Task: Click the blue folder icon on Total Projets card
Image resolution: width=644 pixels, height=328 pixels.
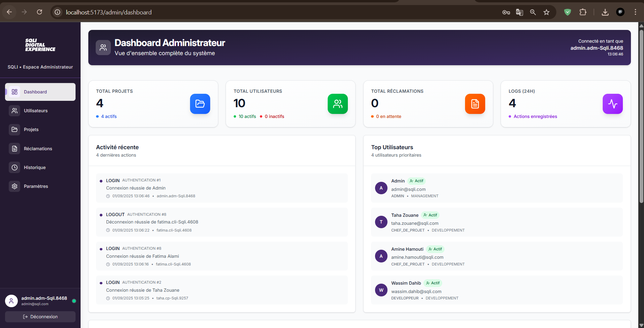Action: (200, 104)
